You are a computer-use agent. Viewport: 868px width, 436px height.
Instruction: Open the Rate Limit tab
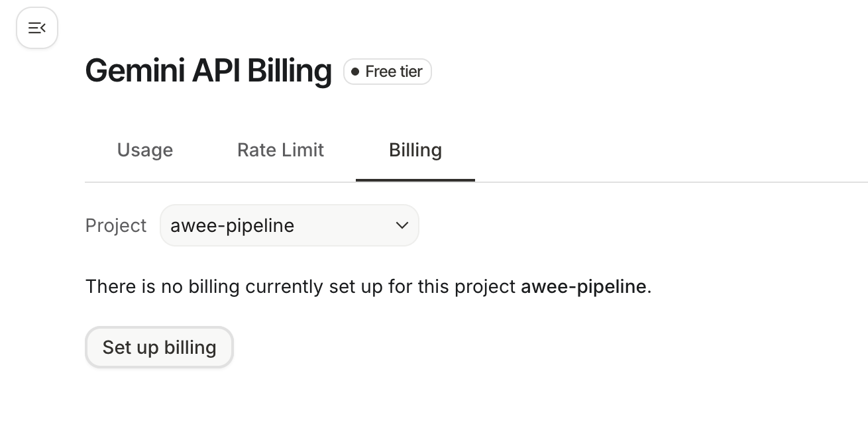click(280, 150)
